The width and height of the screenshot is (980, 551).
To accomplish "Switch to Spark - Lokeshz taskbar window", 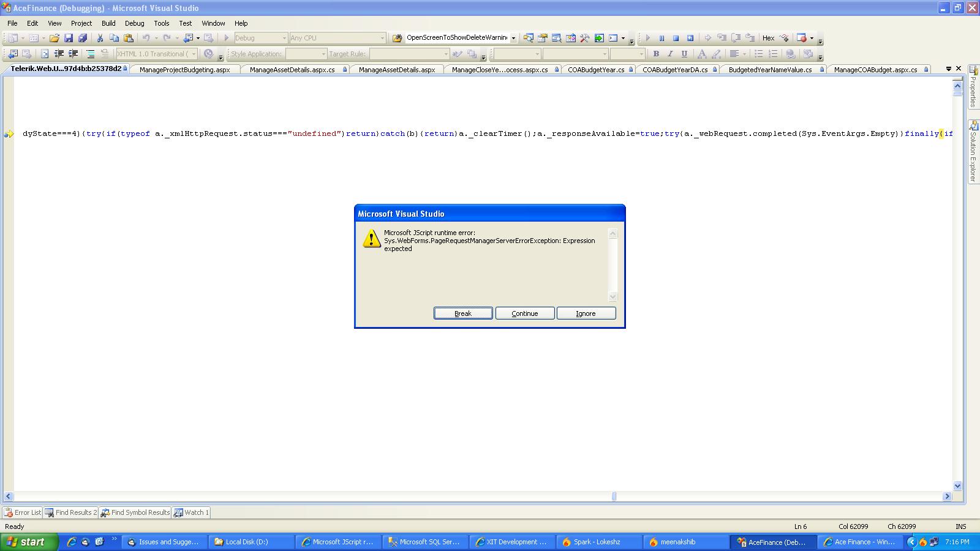I will point(600,542).
